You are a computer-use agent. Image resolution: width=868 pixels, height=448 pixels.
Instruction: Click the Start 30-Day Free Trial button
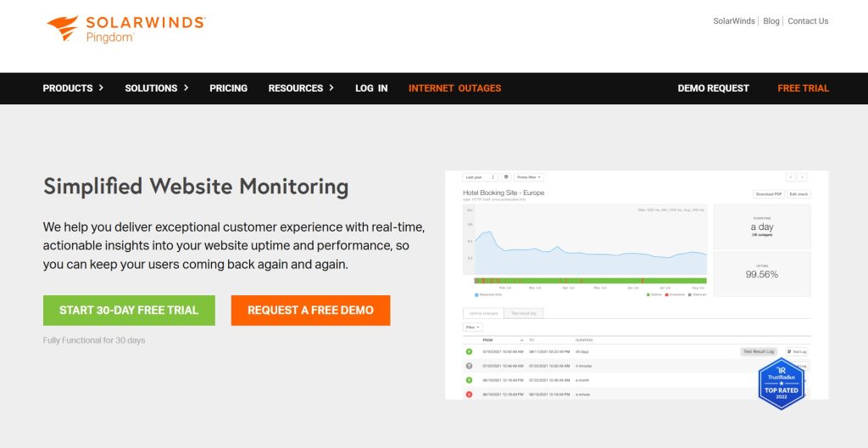129,311
